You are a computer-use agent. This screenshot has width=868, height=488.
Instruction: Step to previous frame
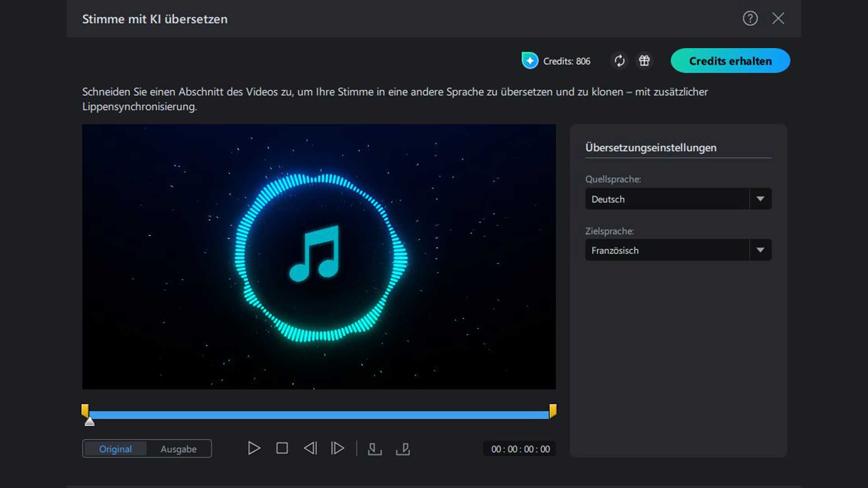pos(310,448)
